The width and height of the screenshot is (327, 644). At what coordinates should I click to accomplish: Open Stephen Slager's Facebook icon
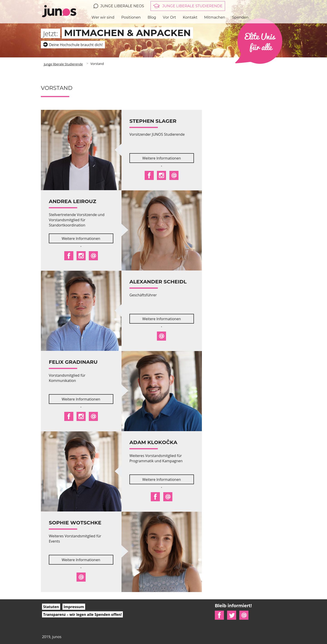click(149, 175)
